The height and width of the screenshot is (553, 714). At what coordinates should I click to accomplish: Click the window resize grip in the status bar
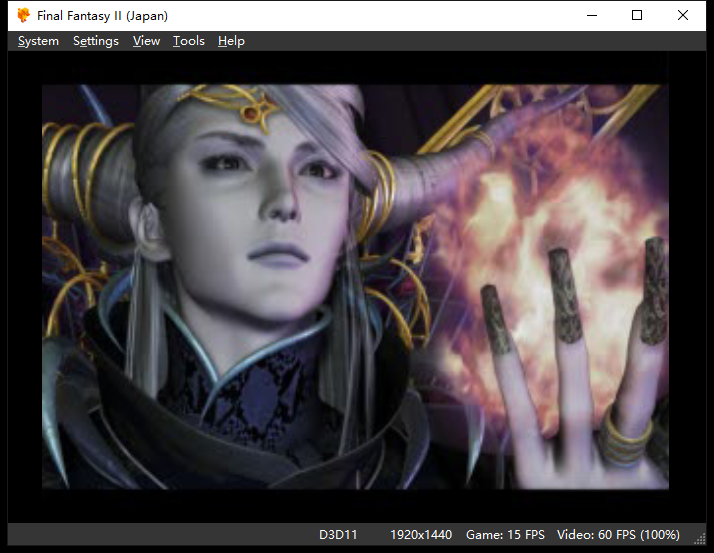(x=699, y=538)
